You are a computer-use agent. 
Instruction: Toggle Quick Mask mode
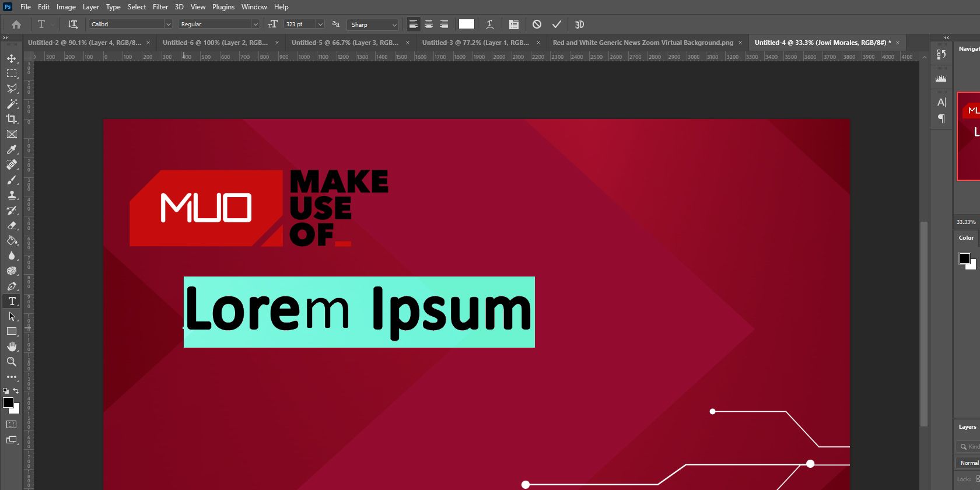(x=12, y=425)
